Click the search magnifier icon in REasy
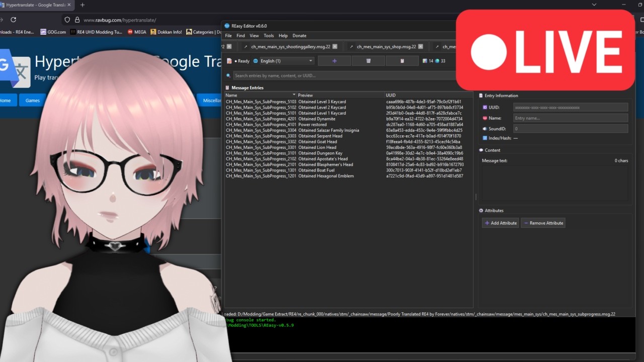The image size is (644, 362). coord(229,75)
